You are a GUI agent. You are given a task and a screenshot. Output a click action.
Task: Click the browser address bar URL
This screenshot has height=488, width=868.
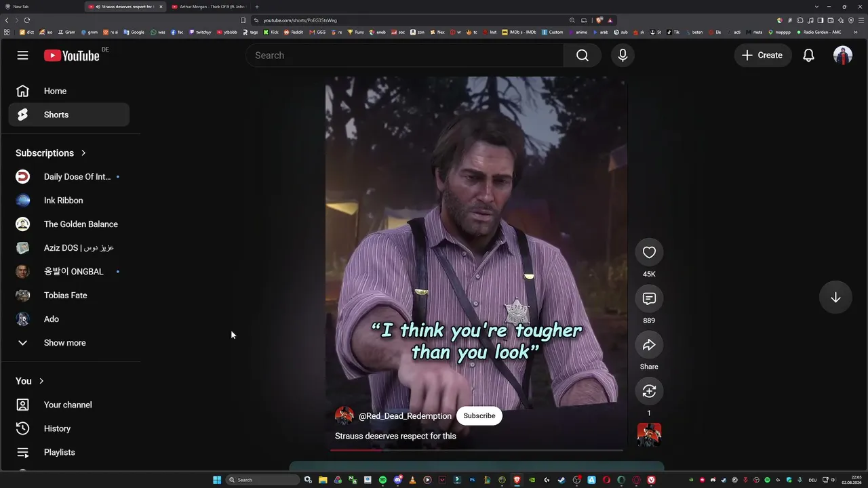(x=300, y=20)
